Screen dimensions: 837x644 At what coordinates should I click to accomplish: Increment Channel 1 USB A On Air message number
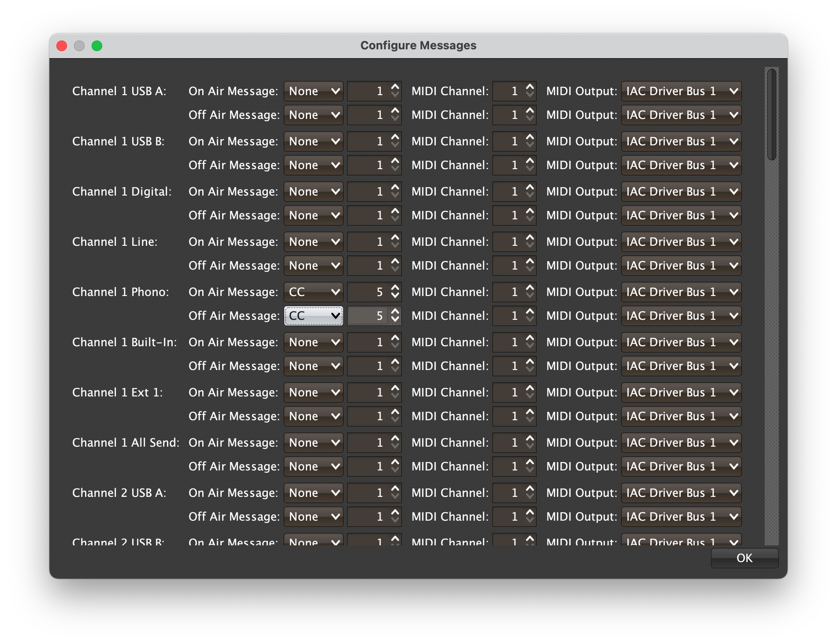click(395, 87)
